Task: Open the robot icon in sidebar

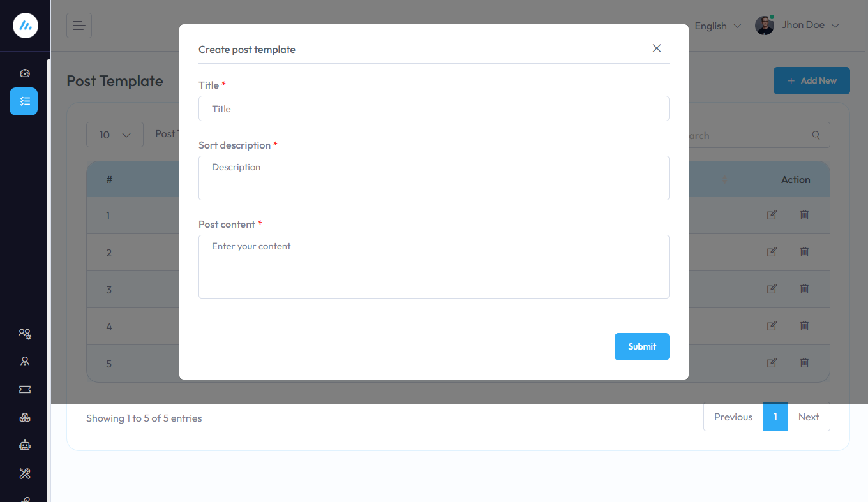Action: [25, 445]
